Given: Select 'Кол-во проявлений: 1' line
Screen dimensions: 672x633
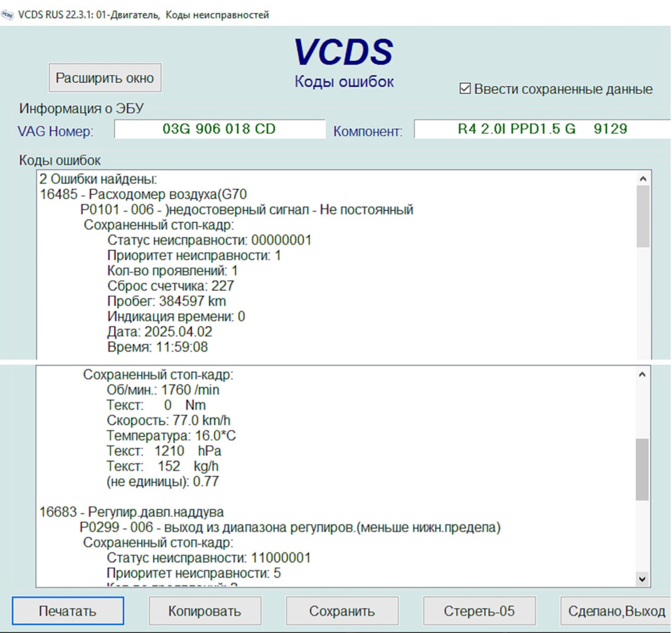Looking at the screenshot, I should click(x=172, y=271).
